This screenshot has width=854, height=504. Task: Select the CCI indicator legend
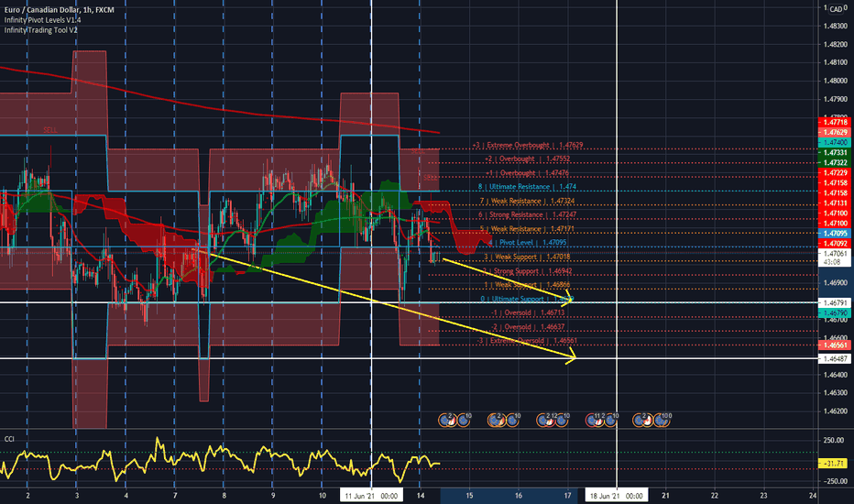point(9,439)
